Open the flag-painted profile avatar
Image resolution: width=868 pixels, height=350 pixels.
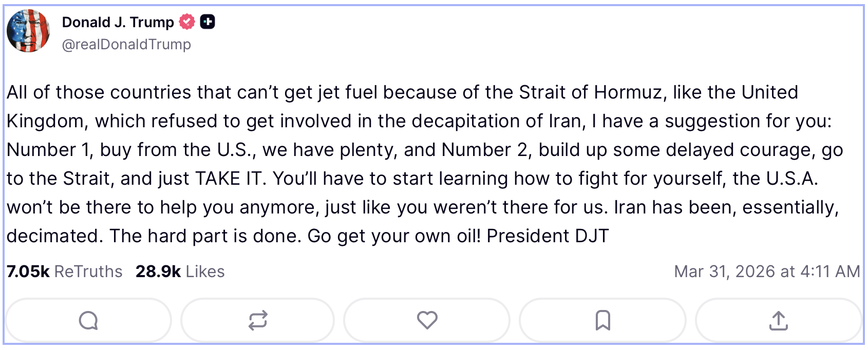click(28, 31)
